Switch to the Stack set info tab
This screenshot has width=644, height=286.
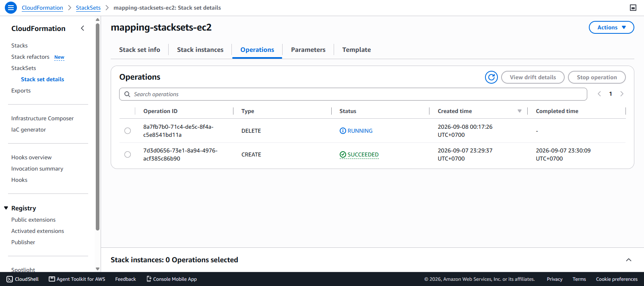(x=140, y=50)
